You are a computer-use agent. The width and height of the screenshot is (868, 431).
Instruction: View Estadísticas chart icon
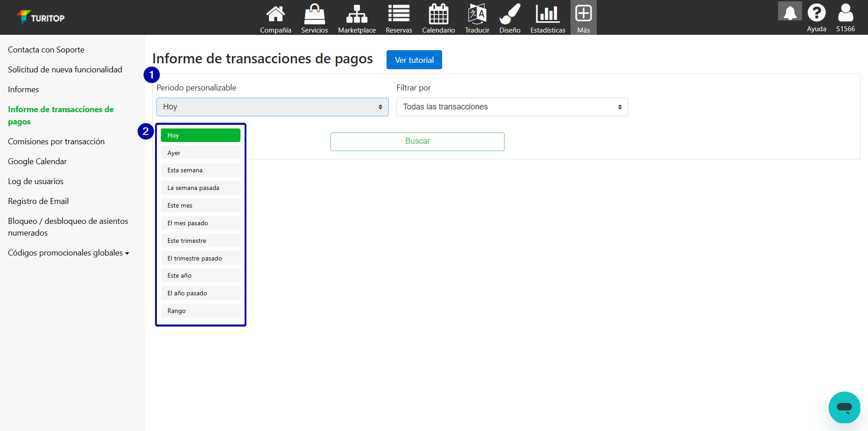click(x=547, y=14)
